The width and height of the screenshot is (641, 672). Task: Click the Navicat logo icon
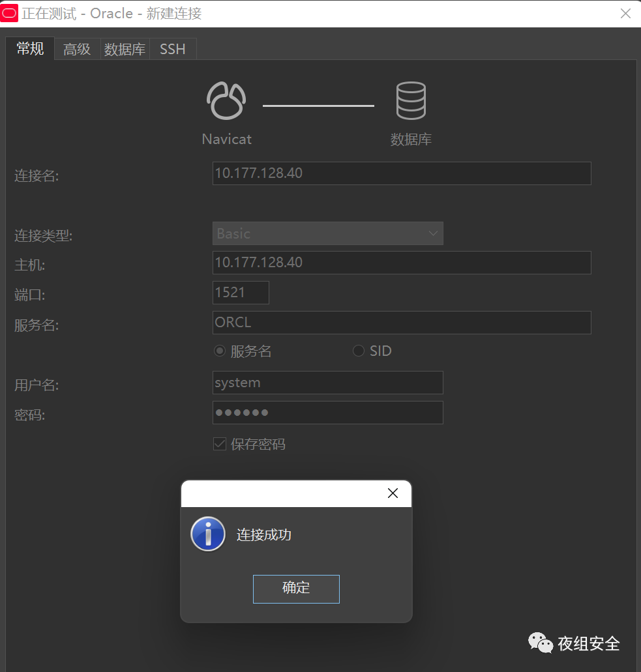pos(226,101)
